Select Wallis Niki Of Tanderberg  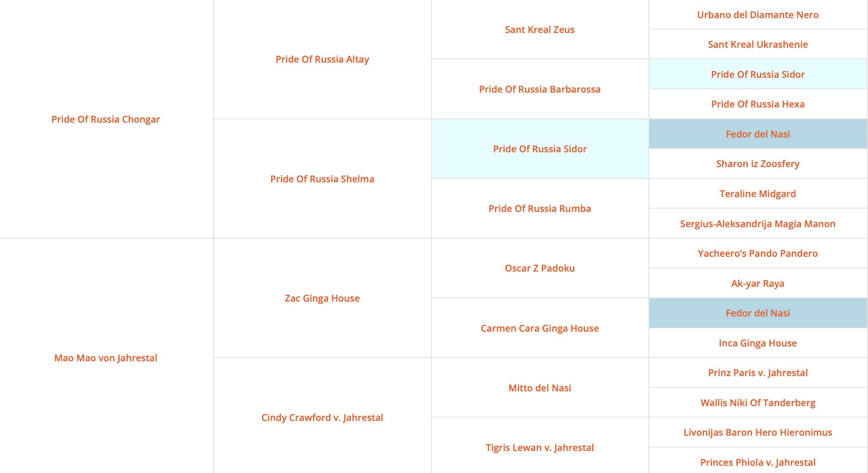[758, 403]
